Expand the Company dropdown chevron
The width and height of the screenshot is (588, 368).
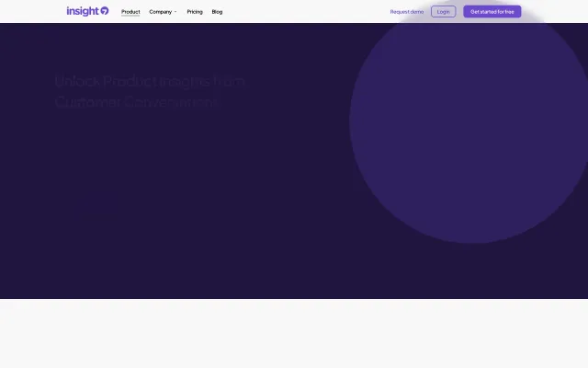pyautogui.click(x=175, y=12)
